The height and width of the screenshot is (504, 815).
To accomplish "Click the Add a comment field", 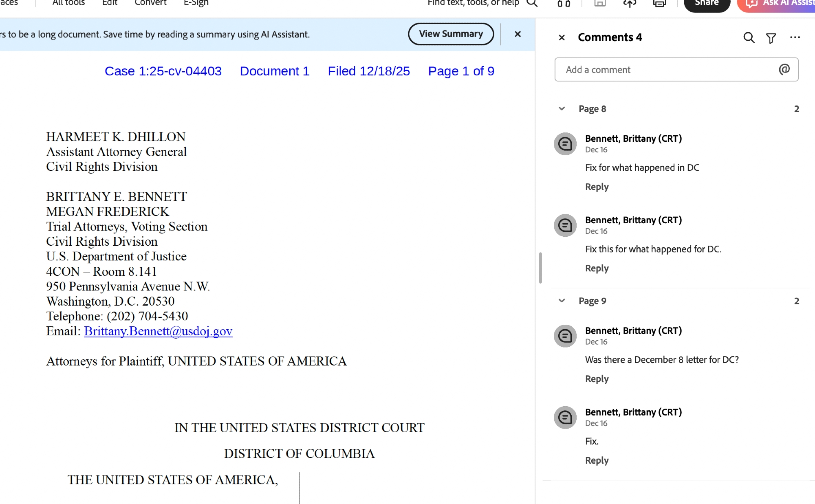I will [x=668, y=70].
